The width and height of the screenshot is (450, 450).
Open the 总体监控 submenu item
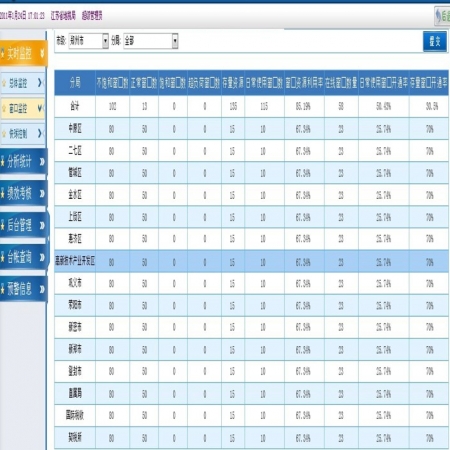tap(22, 83)
